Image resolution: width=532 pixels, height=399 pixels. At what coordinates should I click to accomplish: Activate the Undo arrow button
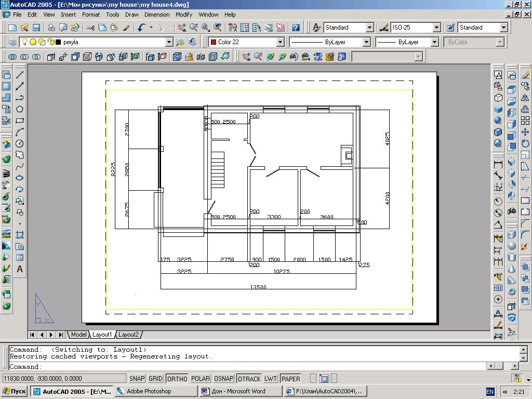point(141,28)
